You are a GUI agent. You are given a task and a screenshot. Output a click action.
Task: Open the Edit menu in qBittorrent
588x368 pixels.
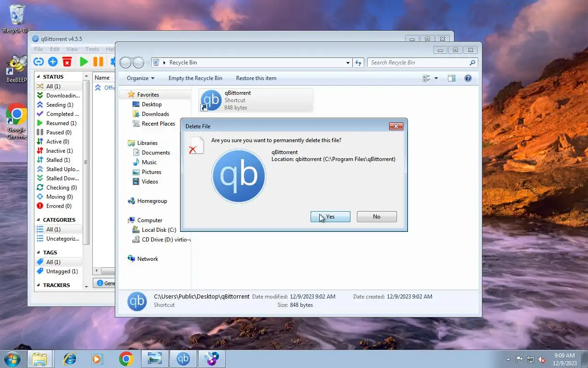click(55, 49)
